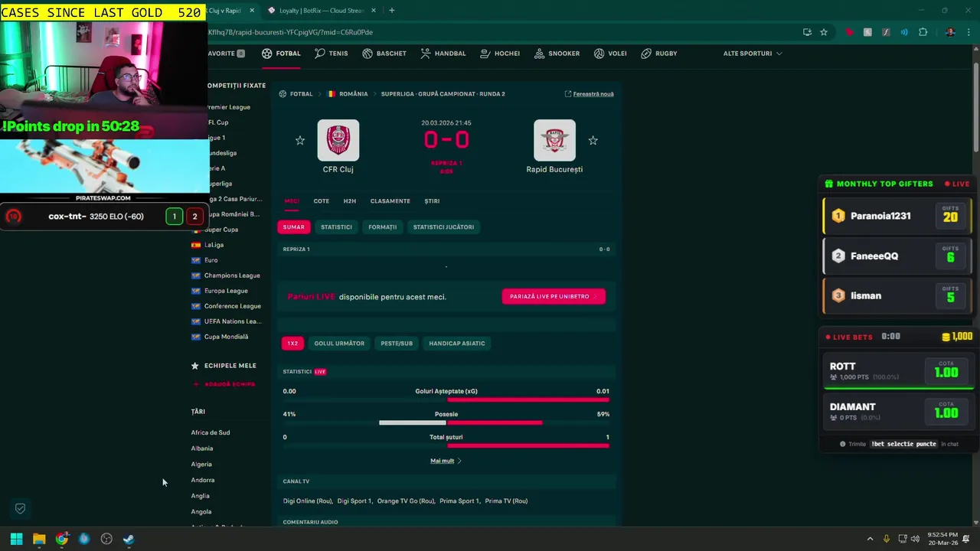Click the Total șuturi bar
The height and width of the screenshot is (551, 980).
point(446,445)
